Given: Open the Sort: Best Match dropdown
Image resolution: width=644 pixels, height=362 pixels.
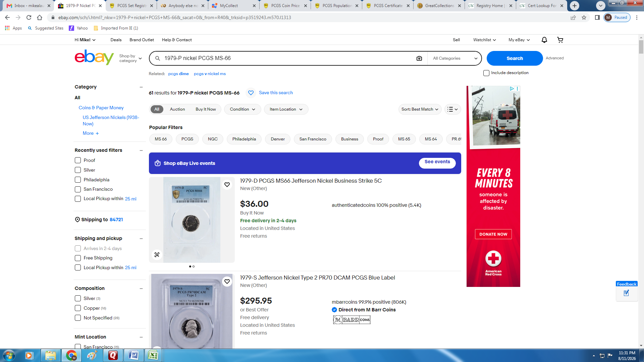Looking at the screenshot, I should (420, 109).
